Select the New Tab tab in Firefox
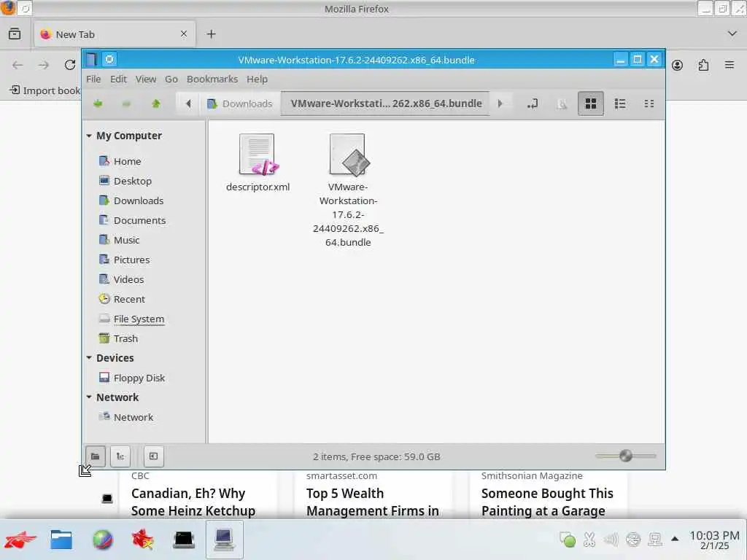 [114, 34]
